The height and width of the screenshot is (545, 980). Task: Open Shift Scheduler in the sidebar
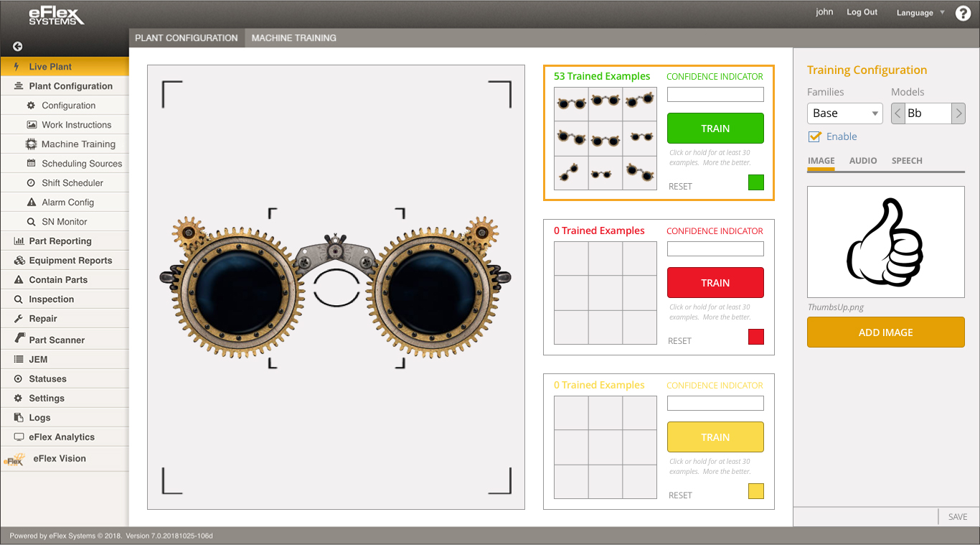(x=72, y=183)
